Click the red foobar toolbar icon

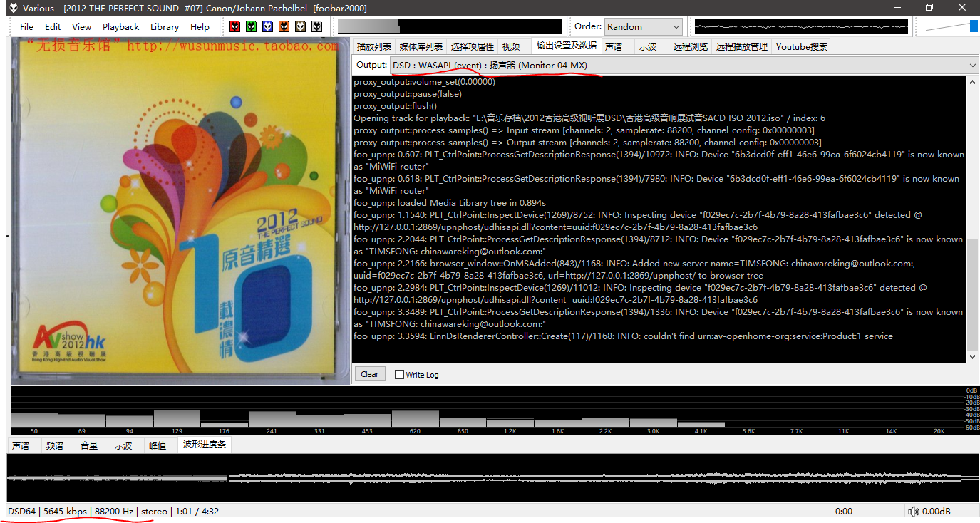point(235,26)
